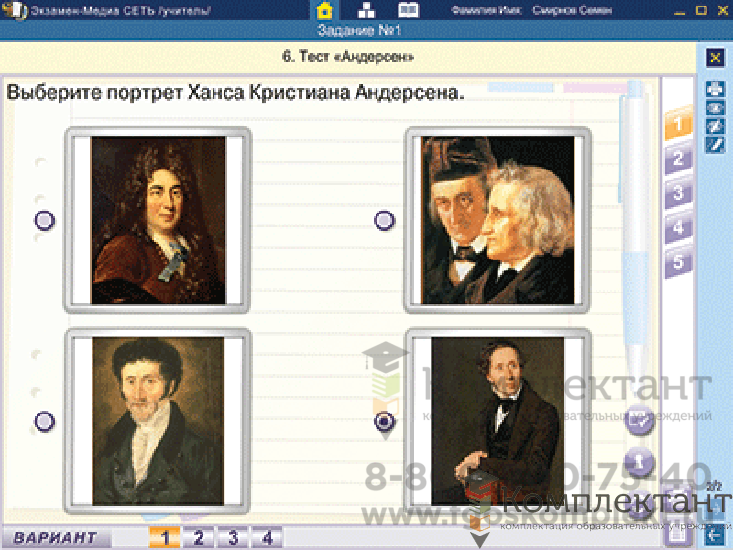Click the pencil icon in right sidebar

tap(715, 145)
